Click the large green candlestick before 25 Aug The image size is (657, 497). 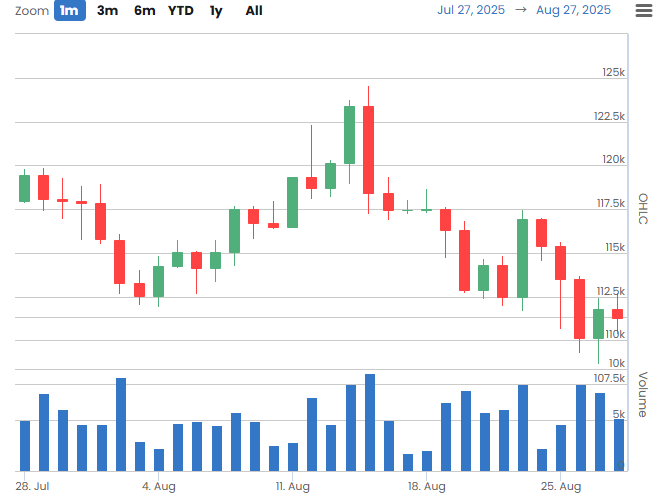pos(522,258)
